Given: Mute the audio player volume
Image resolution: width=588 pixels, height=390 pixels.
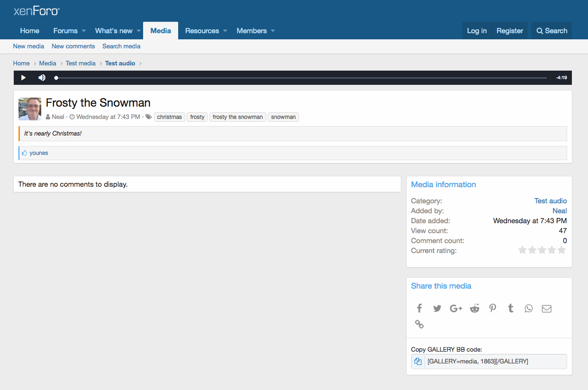Looking at the screenshot, I should click(42, 78).
